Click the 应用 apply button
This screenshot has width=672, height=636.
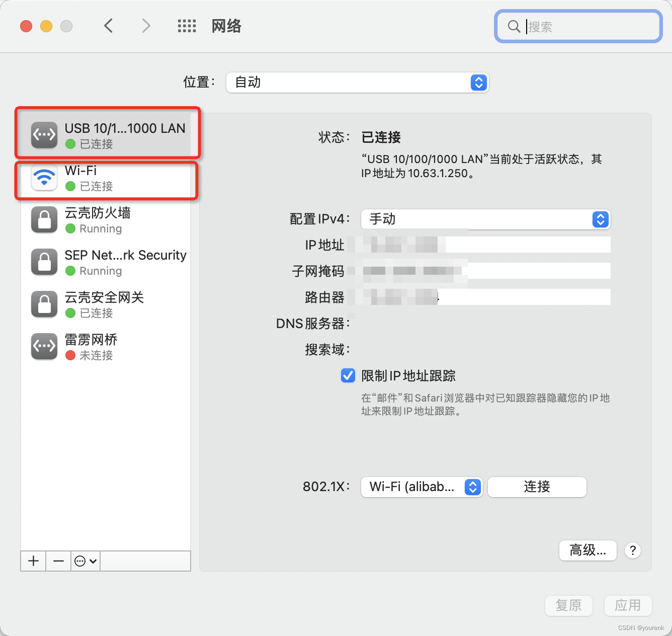click(628, 605)
